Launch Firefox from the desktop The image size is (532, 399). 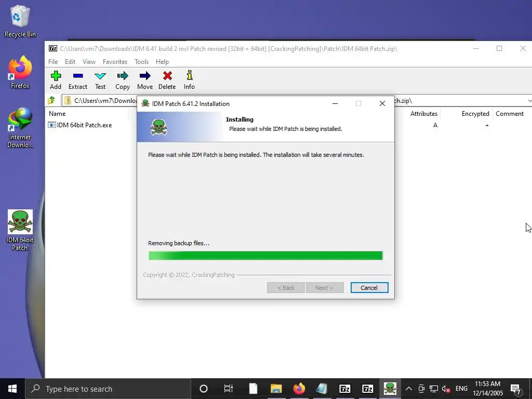point(20,73)
